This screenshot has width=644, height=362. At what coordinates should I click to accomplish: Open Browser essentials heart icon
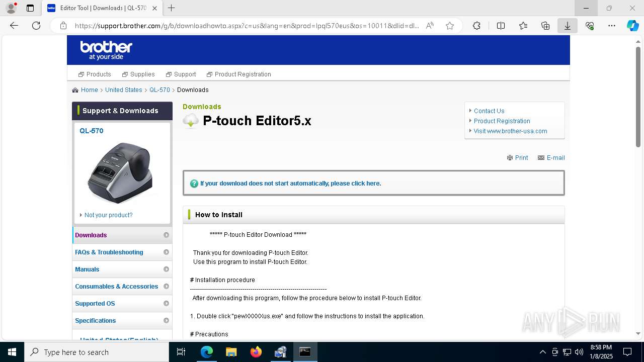pyautogui.click(x=590, y=26)
